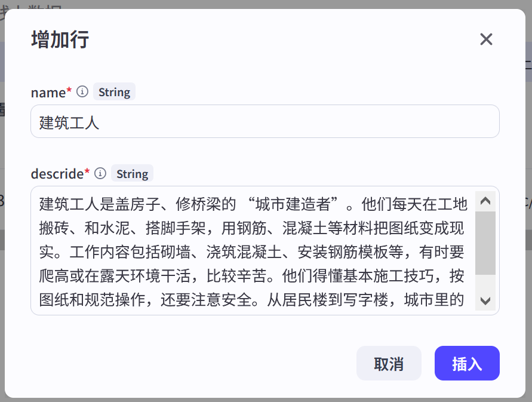Click the 插入 button
532x402 pixels.
tap(467, 363)
